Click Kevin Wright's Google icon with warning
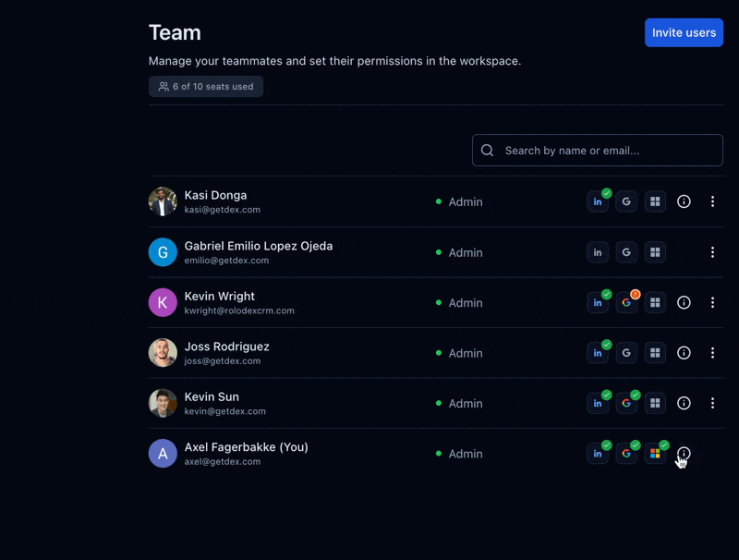Viewport: 739px width, 560px height. pos(626,302)
